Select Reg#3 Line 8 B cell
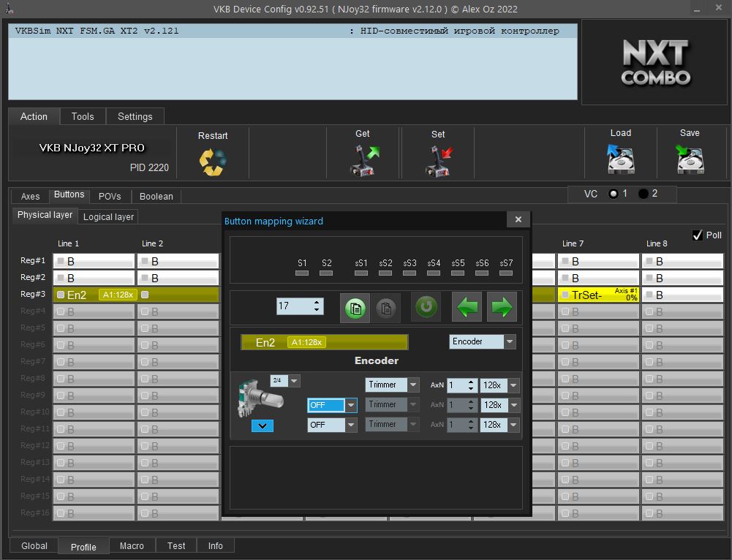This screenshot has height=560, width=732. (682, 295)
